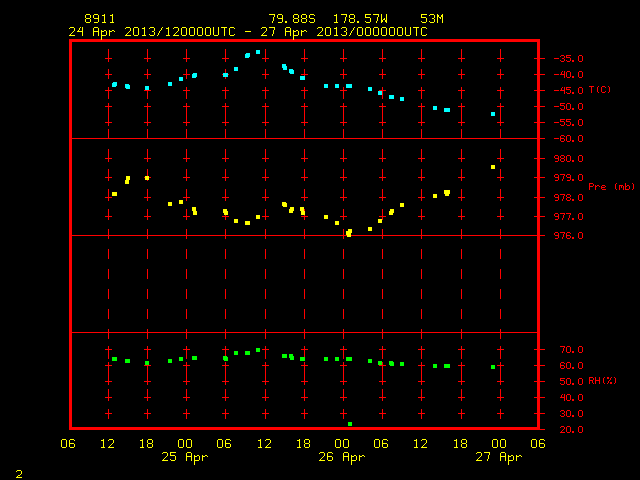Viewport: 640px width, 480px height.
Task: Click the 27 Apr date label
Action: coord(499,457)
